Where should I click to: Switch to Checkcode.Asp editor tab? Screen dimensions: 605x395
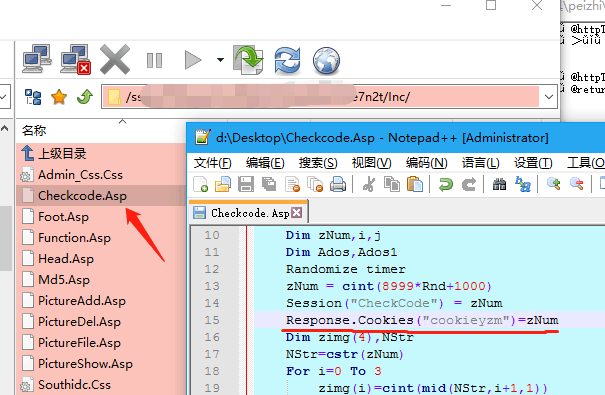click(249, 213)
